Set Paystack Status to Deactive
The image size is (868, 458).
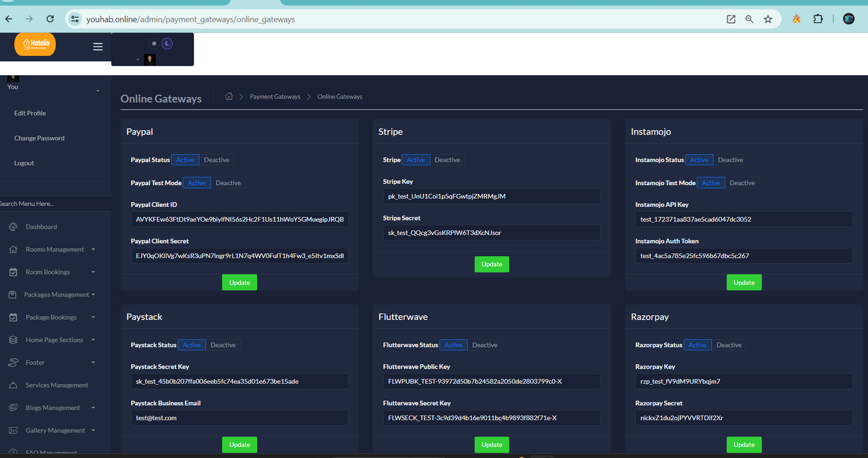223,345
